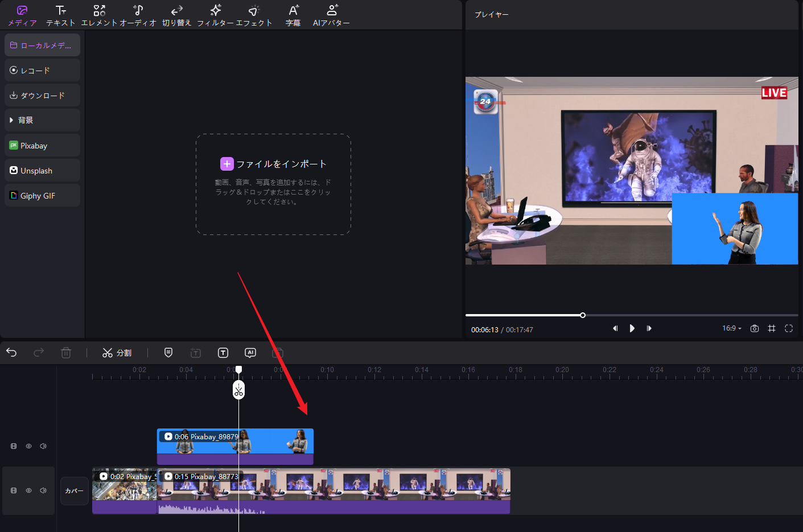Open the Pixabay media source
The image size is (803, 532).
click(42, 145)
